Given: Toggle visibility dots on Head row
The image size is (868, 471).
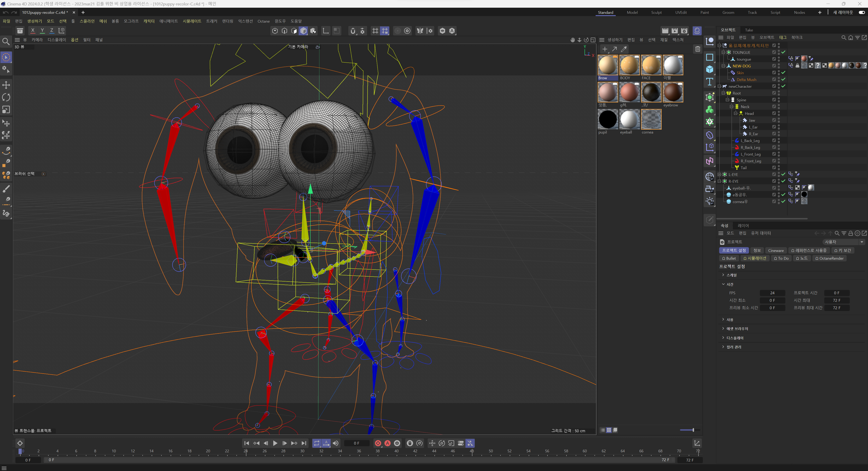Looking at the screenshot, I should (x=779, y=113).
